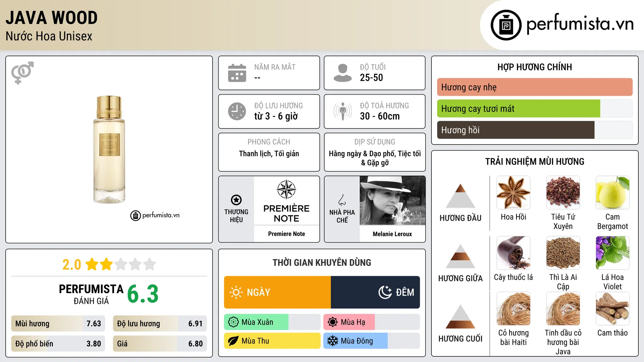644x362 pixels.
Task: Click the sillage icon beside Độ toả hương
Action: pos(342,111)
